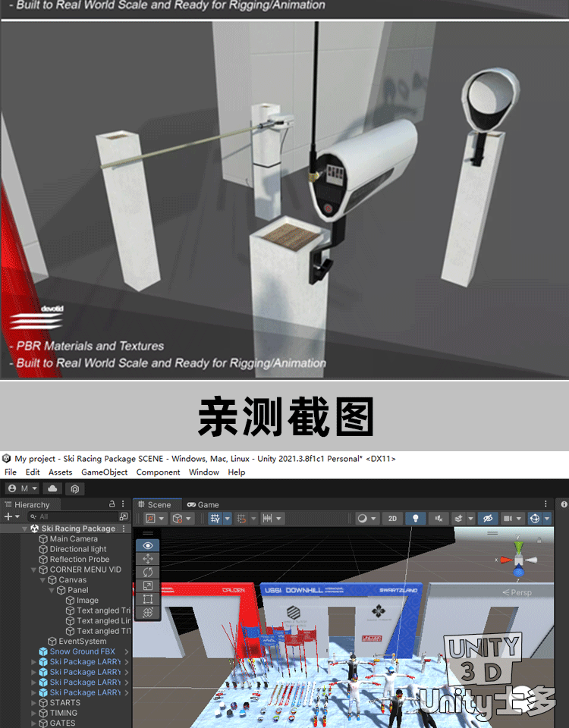Open the grid settings dropdown arrow

pos(227,519)
